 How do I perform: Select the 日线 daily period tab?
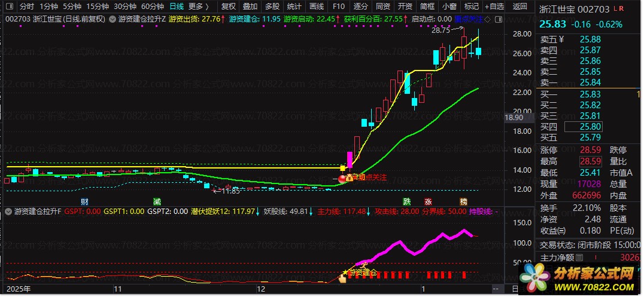pos(177,7)
